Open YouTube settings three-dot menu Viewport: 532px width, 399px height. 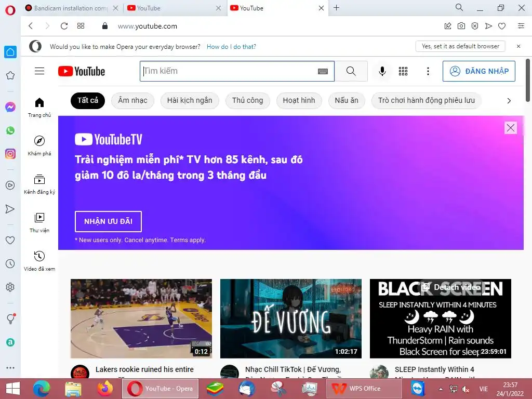point(428,71)
